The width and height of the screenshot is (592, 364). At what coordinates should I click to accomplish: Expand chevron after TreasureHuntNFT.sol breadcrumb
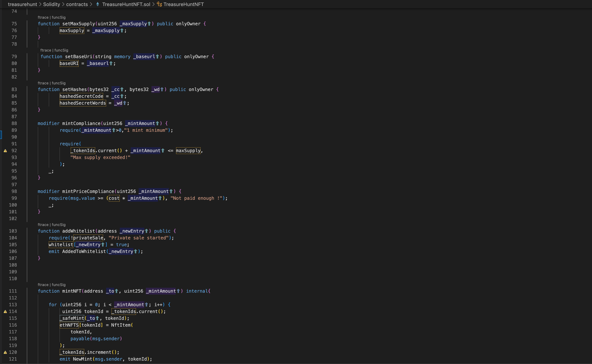(153, 4)
